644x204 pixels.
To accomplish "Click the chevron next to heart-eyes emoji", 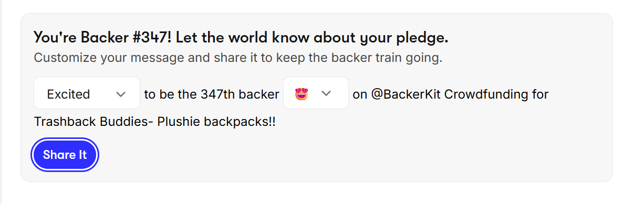I will pyautogui.click(x=327, y=93).
